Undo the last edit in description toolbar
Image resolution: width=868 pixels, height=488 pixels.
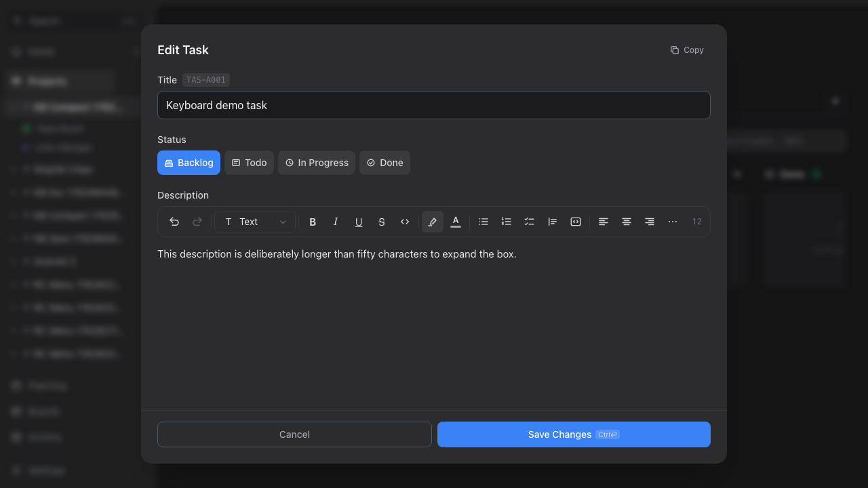click(x=174, y=222)
